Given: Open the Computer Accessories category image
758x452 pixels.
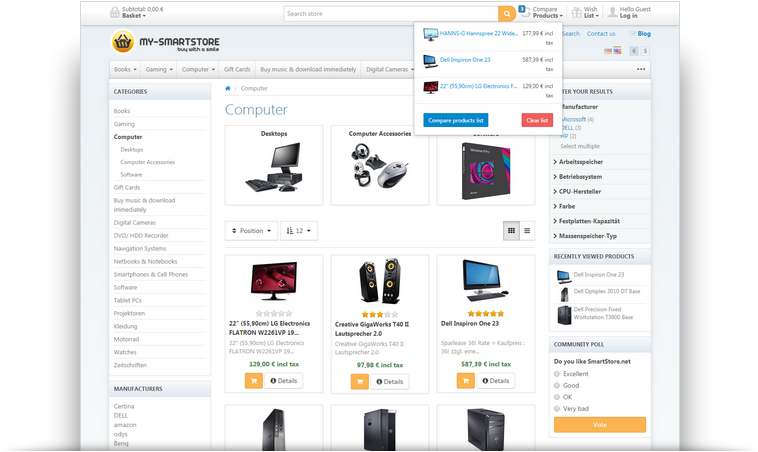Looking at the screenshot, I should [379, 166].
